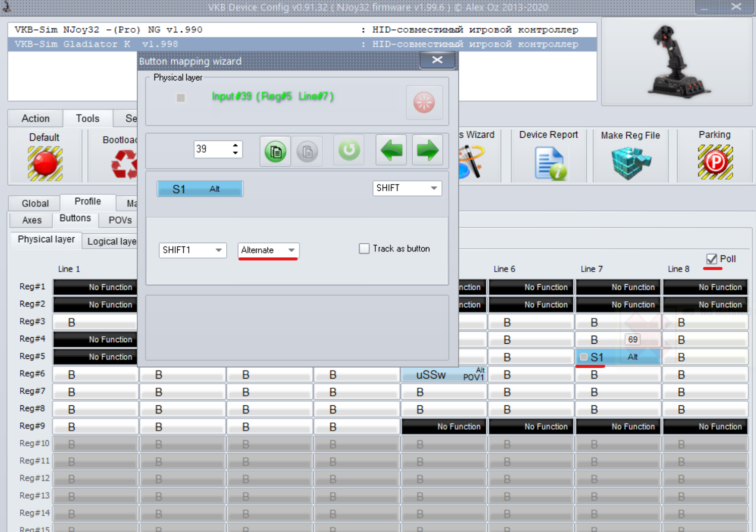Click the B cell at Reg#3 Line 1
756x532 pixels.
pos(95,322)
